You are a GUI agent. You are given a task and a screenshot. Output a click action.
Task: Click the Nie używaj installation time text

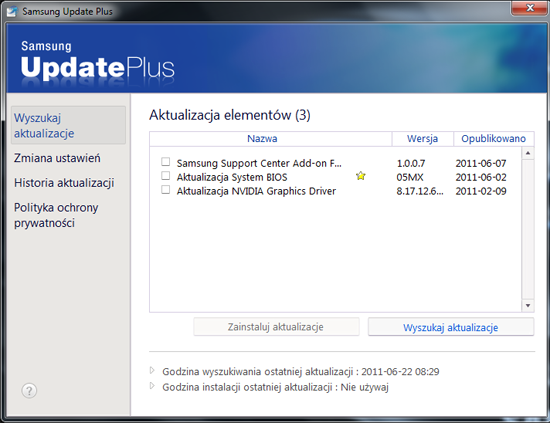[364, 387]
